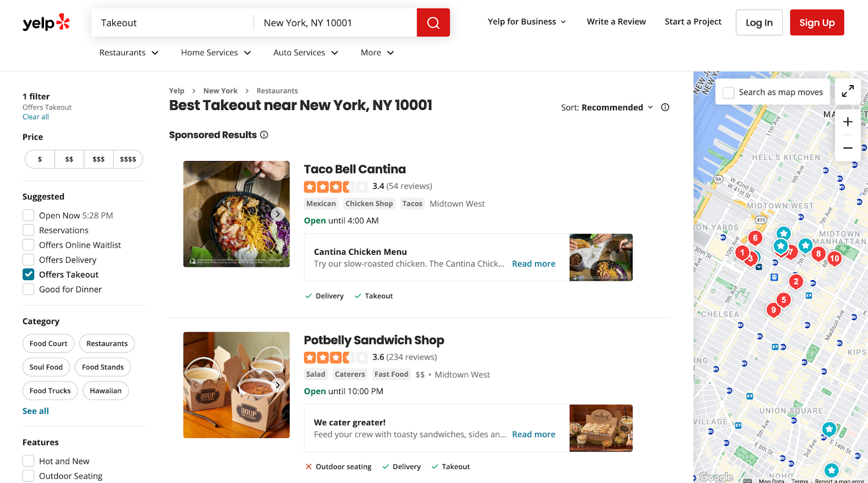Image resolution: width=868 pixels, height=483 pixels.
Task: Show previous photo for Taco Bell Cantina
Action: [195, 214]
